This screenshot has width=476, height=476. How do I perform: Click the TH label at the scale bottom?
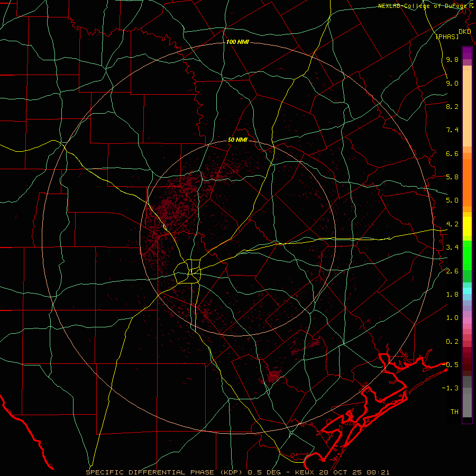pos(454,412)
